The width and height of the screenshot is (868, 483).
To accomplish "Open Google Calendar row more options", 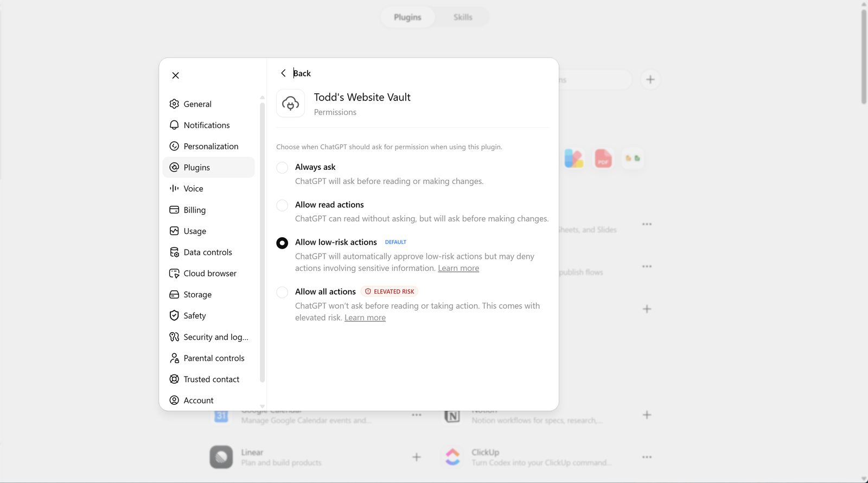I will tap(417, 415).
